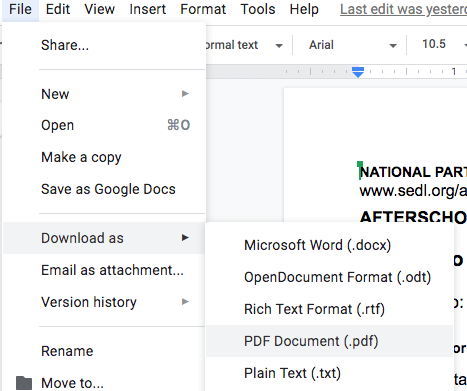Open the 'Last edit was yesterday' link
The width and height of the screenshot is (467, 391).
point(403,9)
